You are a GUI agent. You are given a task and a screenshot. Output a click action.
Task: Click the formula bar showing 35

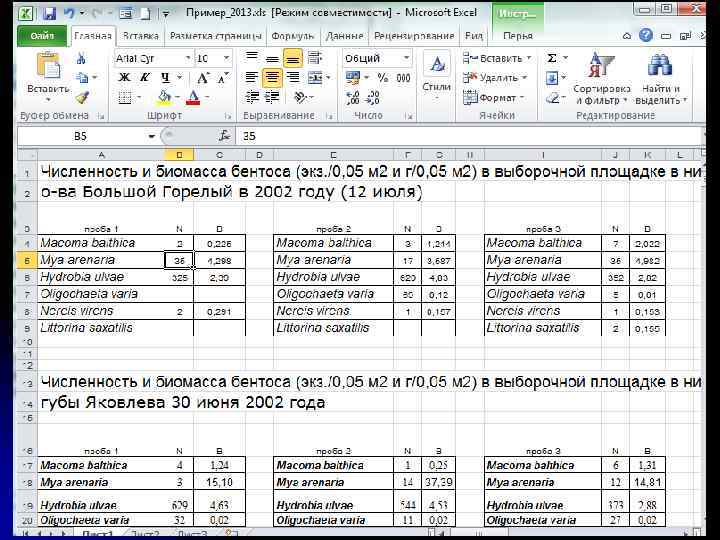(469, 136)
